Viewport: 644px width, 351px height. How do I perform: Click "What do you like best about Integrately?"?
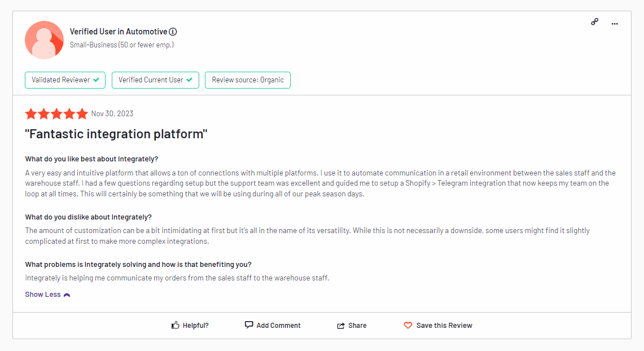[x=91, y=159]
